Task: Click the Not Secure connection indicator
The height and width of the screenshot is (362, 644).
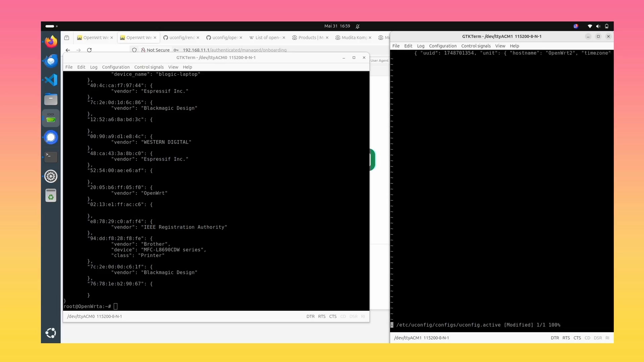Action: pos(155,50)
